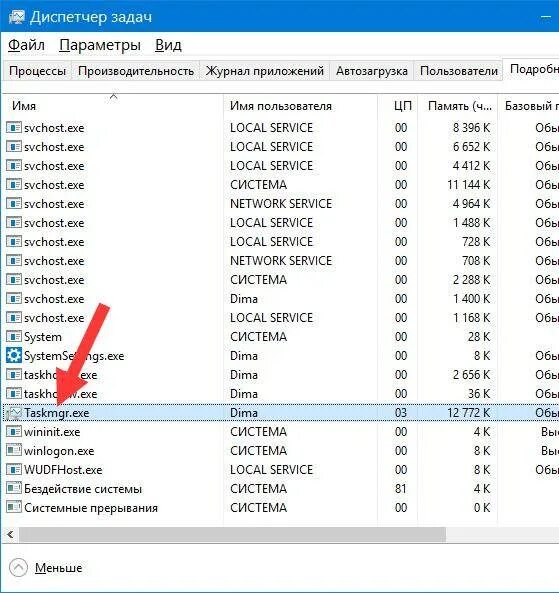The image size is (559, 593).
Task: Switch to the Подробности tab
Action: 531,69
